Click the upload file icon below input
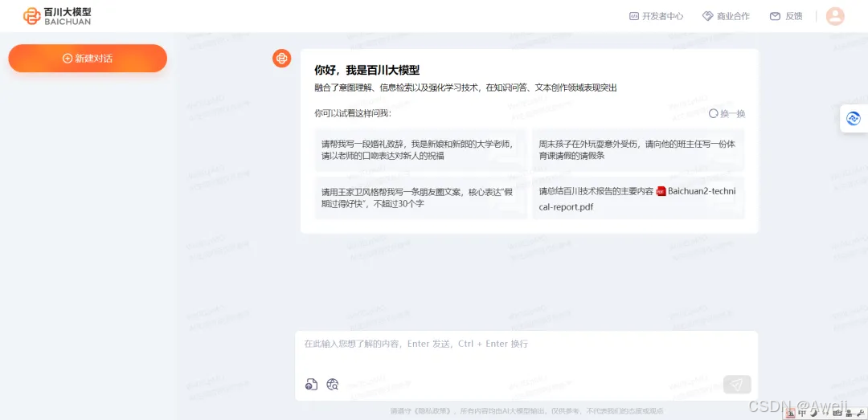The height and width of the screenshot is (420, 868). (312, 385)
